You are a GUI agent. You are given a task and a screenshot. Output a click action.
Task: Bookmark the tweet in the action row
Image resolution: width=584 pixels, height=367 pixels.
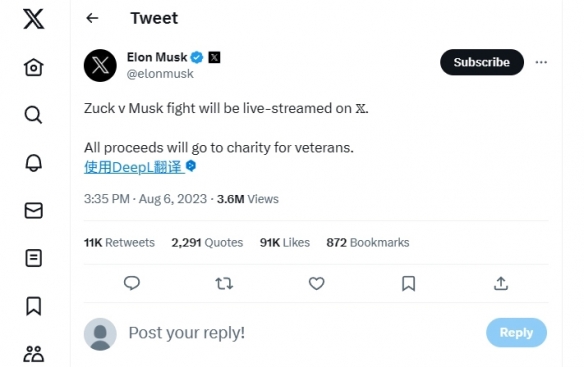coord(409,284)
